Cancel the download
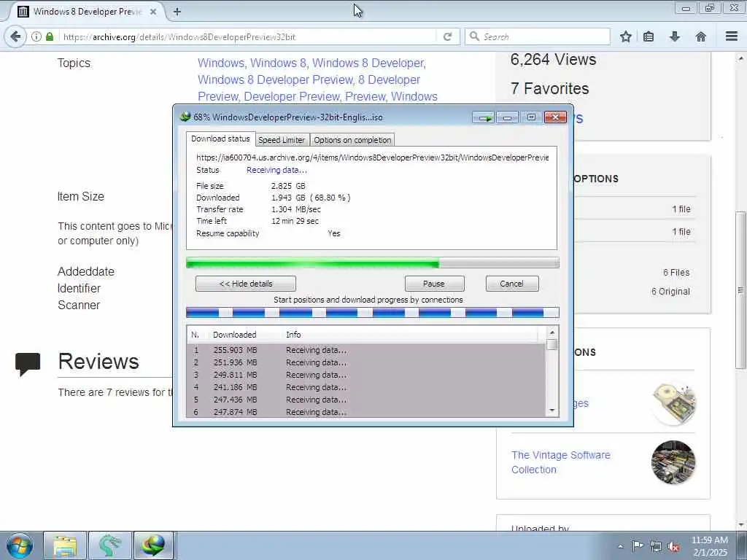Viewport: 747px width, 560px height. click(x=512, y=284)
